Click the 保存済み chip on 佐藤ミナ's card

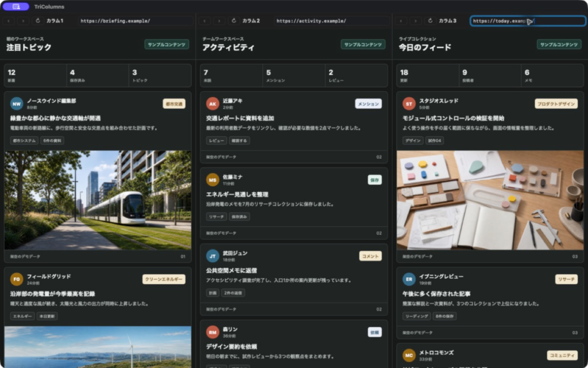[x=239, y=217]
